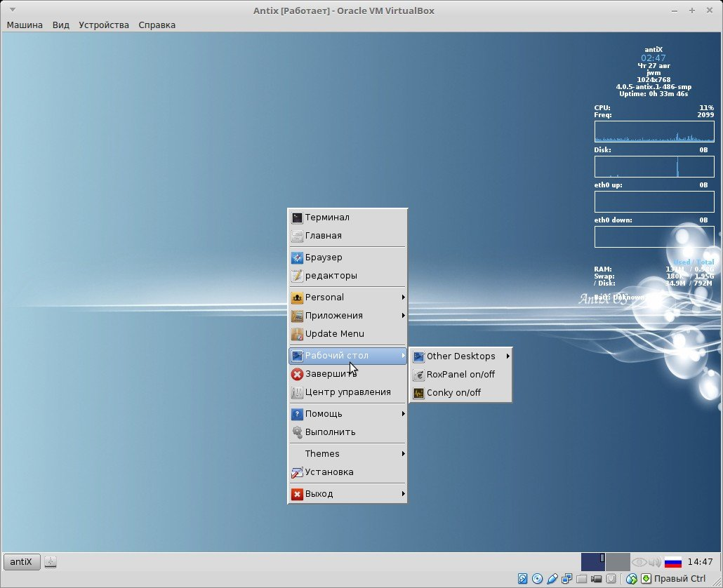723x588 pixels.
Task: Switch to the first workspace in pager
Action: [593, 562]
